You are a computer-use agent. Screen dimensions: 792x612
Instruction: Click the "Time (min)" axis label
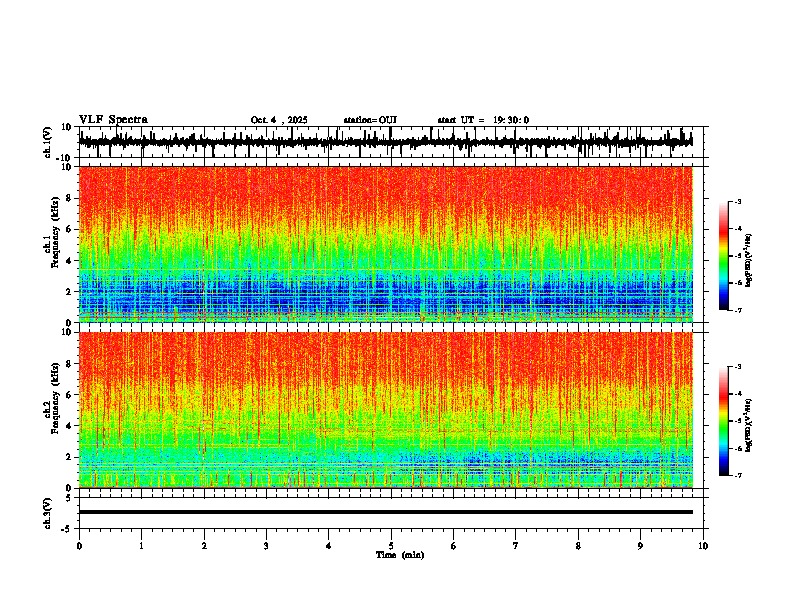click(400, 555)
